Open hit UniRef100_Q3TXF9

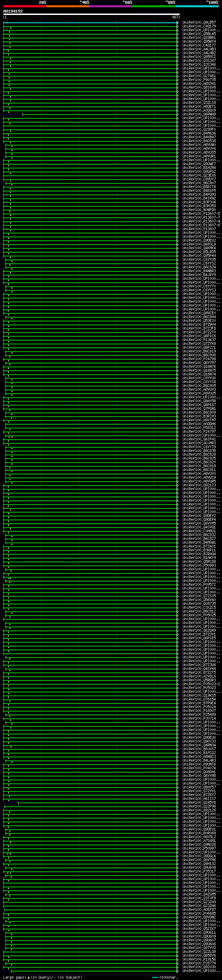point(199,898)
